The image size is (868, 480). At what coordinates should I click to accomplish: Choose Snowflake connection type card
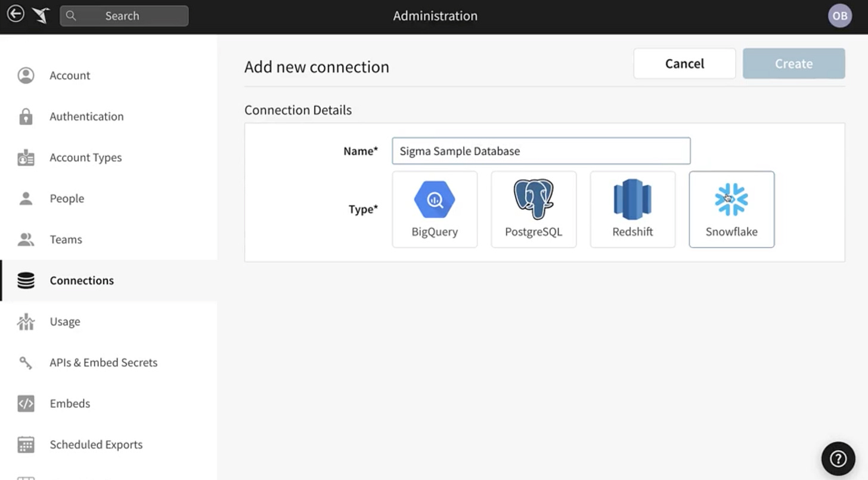click(731, 209)
